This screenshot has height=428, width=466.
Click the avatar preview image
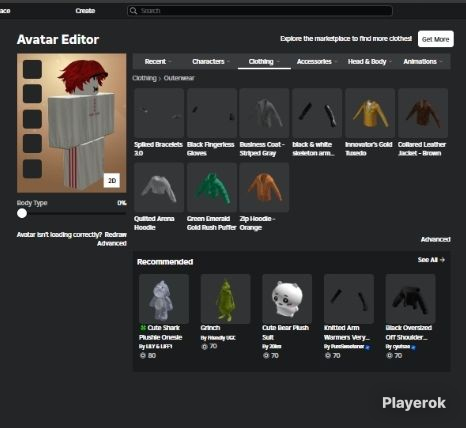coord(72,123)
